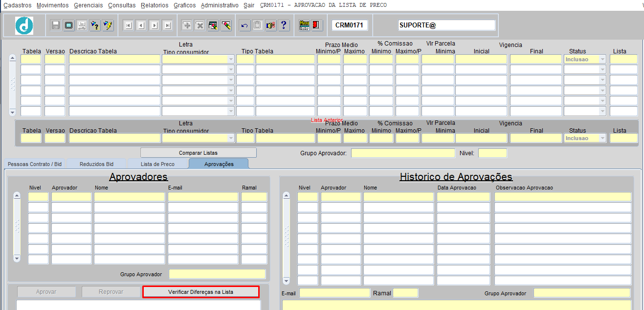The width and height of the screenshot is (644, 310).
Task: Click the undo arrow toolbar icon
Action: (245, 25)
